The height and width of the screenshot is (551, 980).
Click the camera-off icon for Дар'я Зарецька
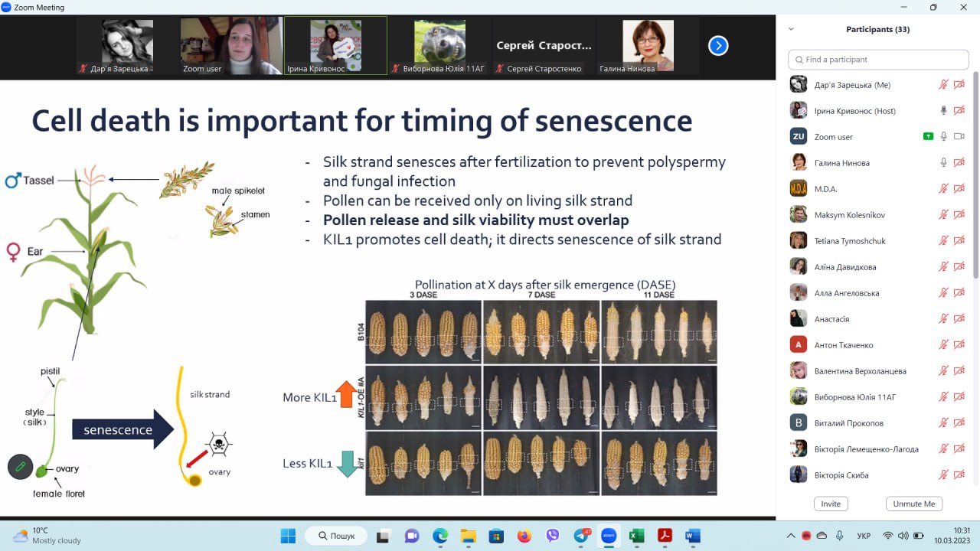(959, 85)
